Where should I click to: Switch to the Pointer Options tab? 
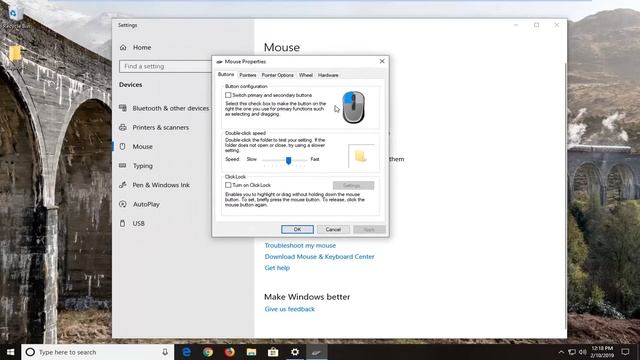(x=277, y=75)
